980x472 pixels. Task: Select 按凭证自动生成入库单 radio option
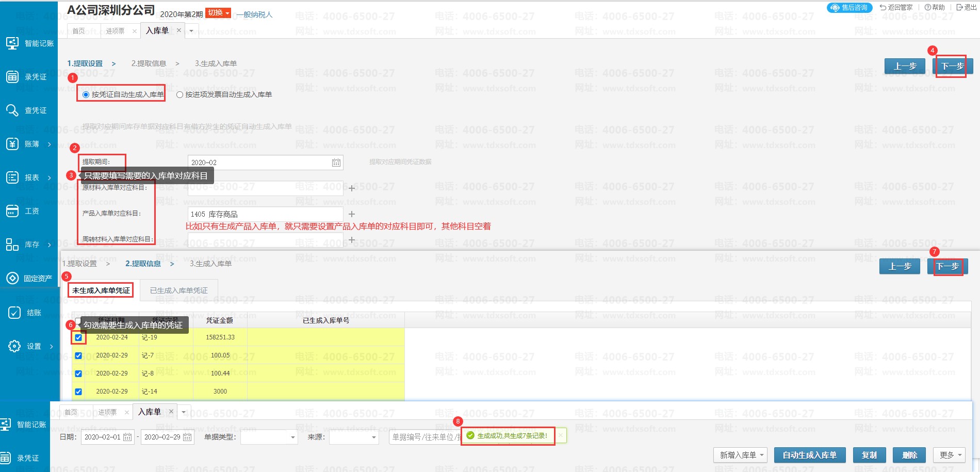(x=86, y=94)
